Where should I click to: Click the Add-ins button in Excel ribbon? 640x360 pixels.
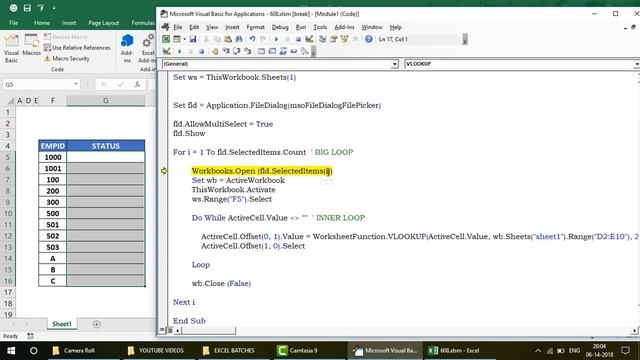[x=127, y=49]
